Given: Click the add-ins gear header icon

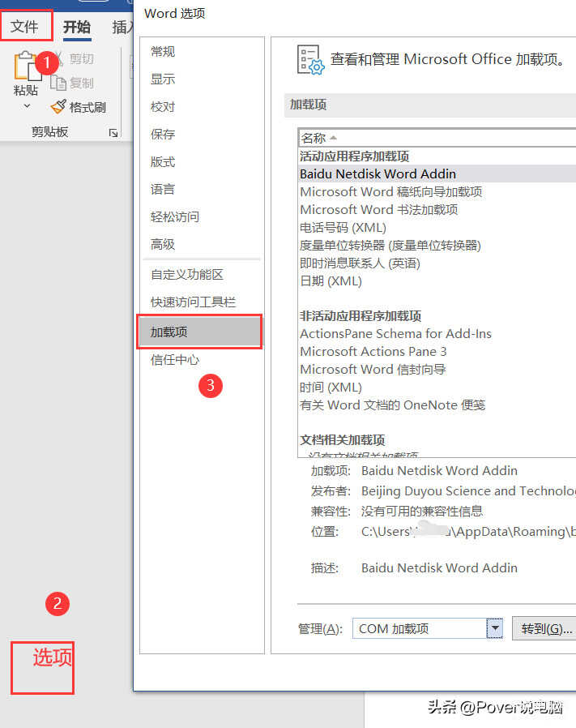Looking at the screenshot, I should tap(310, 59).
